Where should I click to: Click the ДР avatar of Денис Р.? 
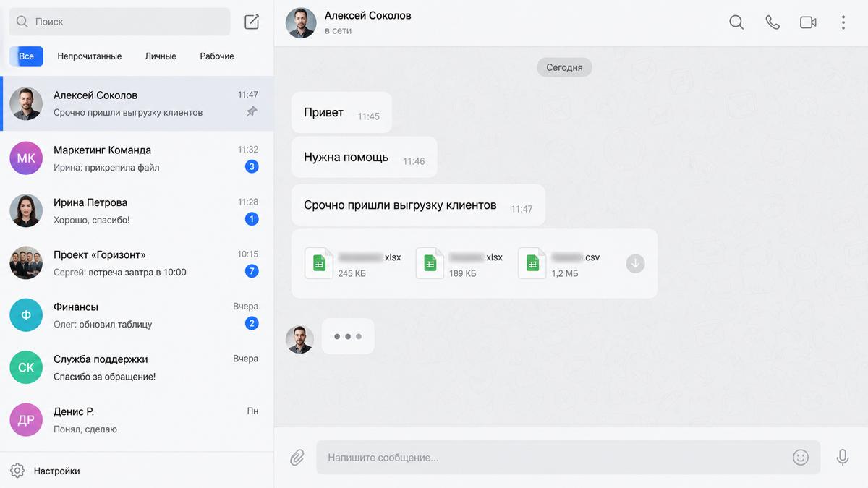click(x=26, y=420)
